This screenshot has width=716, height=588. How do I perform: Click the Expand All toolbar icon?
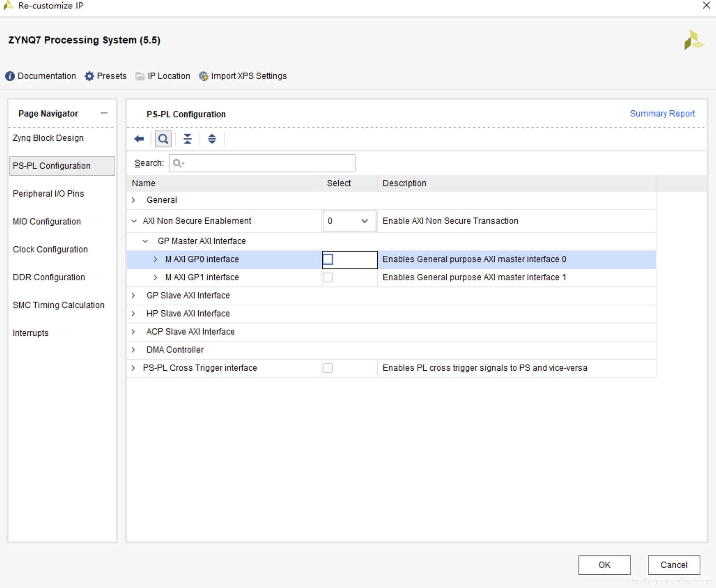click(212, 139)
